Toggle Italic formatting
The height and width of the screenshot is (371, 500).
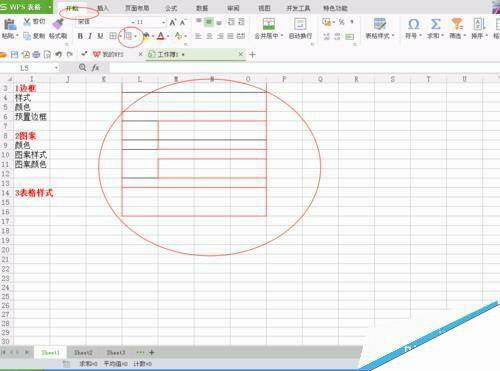coord(90,36)
